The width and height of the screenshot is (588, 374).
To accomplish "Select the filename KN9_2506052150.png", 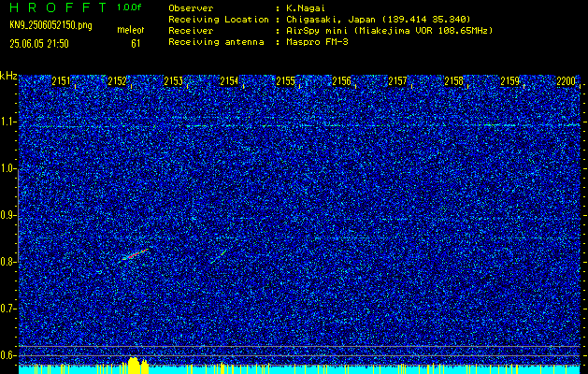I will (x=50, y=26).
